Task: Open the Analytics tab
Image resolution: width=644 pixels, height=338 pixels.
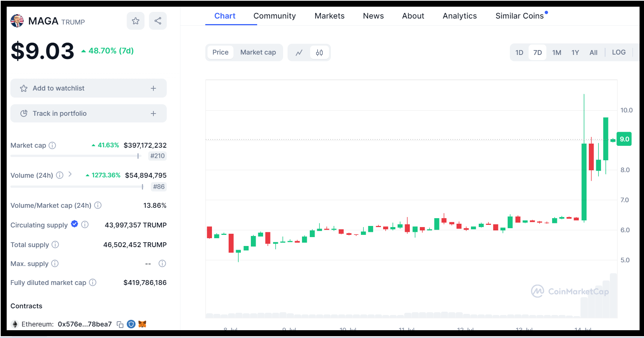Action: click(460, 16)
